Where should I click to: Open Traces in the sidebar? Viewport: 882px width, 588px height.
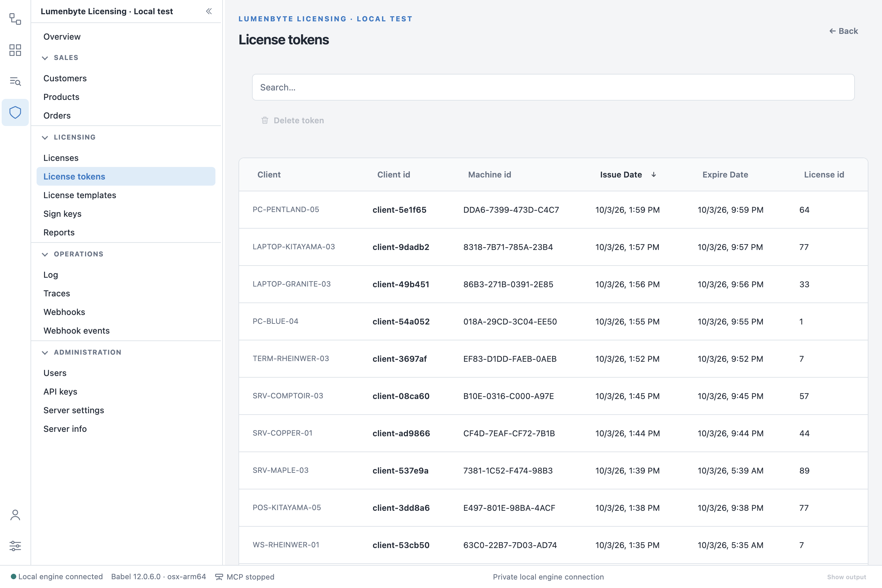point(126,293)
